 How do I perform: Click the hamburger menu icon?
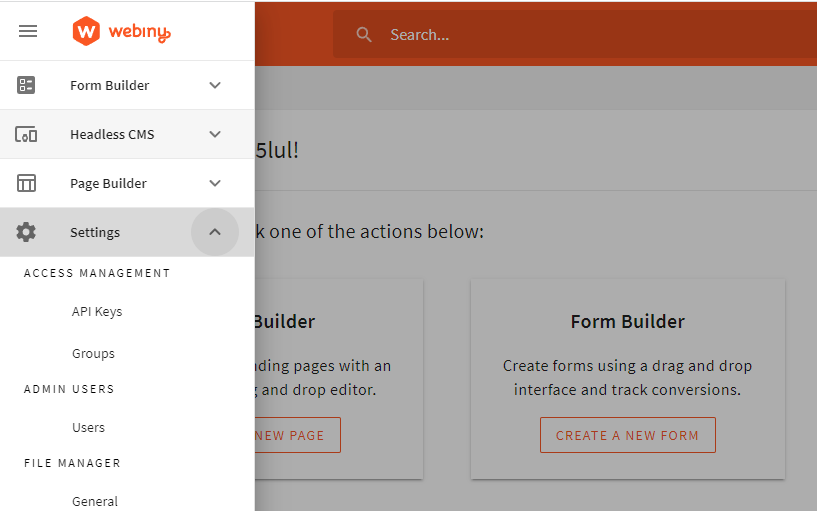(x=28, y=31)
